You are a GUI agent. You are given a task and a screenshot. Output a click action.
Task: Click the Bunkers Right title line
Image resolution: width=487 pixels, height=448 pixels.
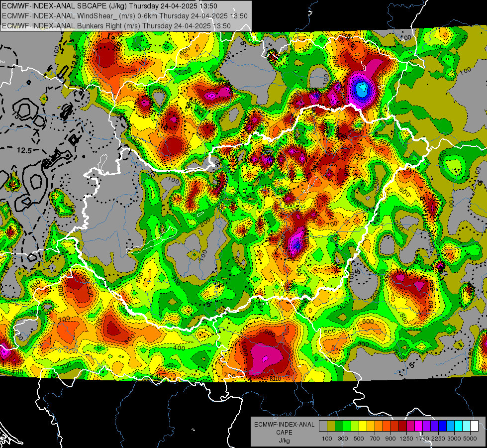point(116,26)
